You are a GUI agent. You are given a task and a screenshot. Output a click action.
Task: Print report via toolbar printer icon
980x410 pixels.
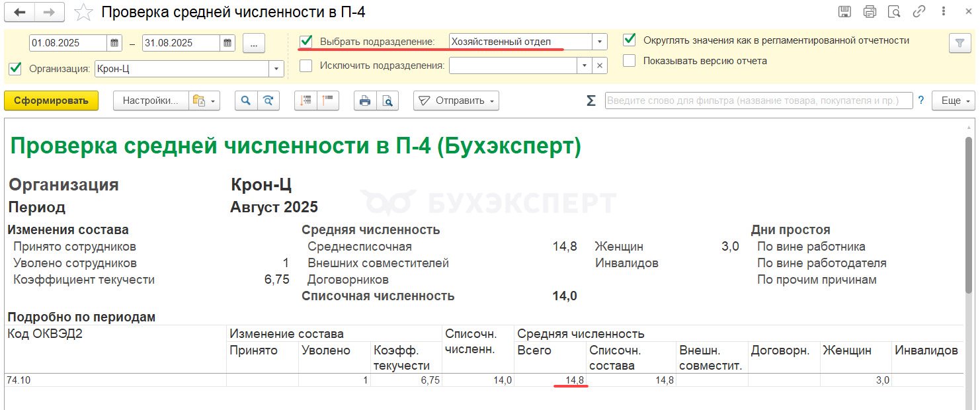coord(365,101)
